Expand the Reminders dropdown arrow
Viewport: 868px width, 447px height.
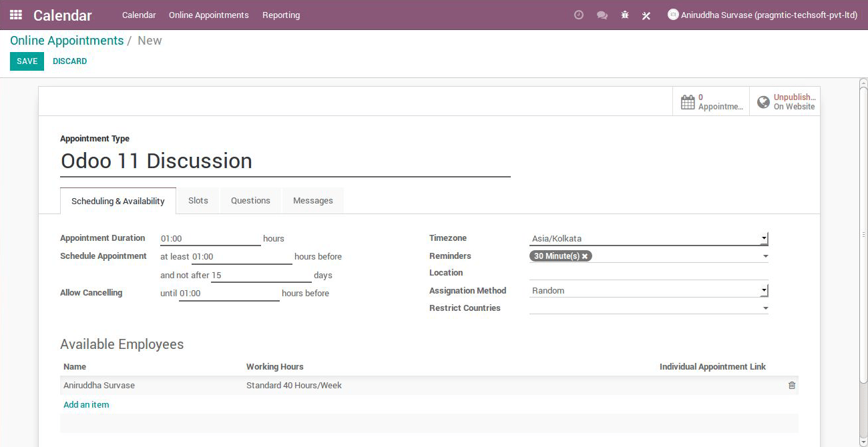click(x=765, y=256)
